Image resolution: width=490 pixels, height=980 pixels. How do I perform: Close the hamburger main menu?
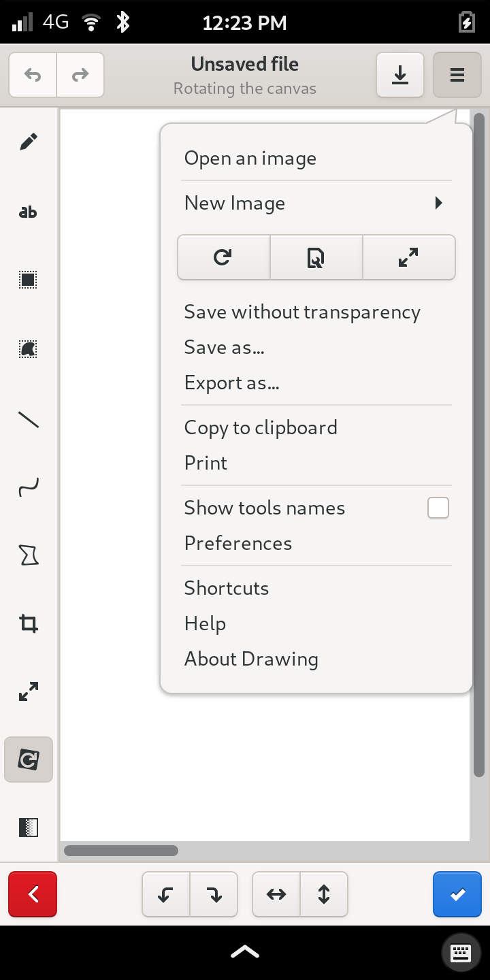pyautogui.click(x=457, y=75)
